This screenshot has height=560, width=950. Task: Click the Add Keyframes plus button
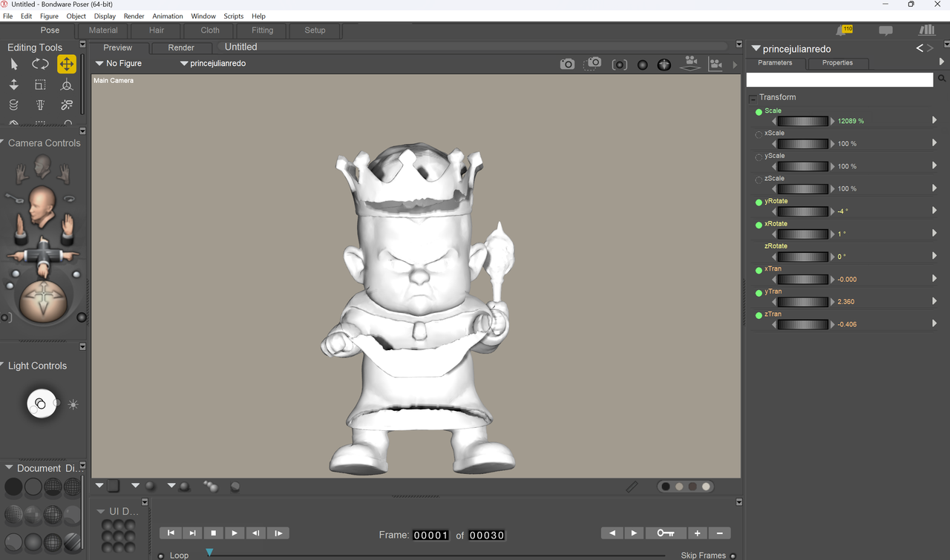698,533
